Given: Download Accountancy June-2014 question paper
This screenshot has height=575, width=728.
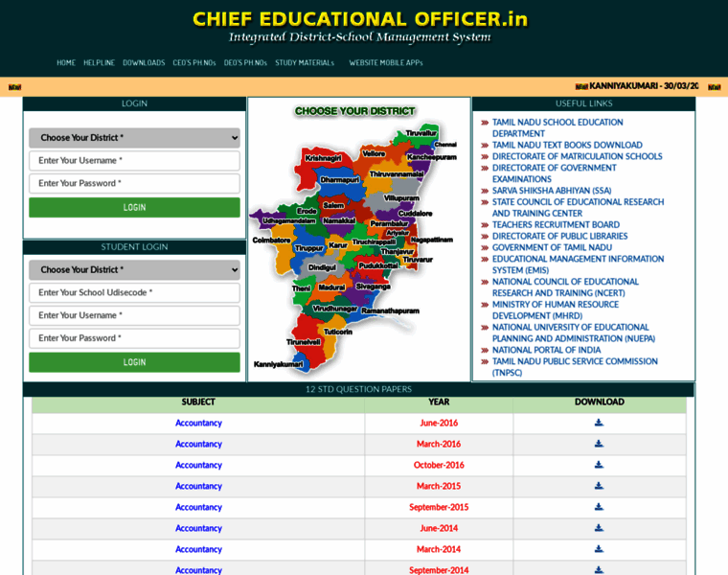Looking at the screenshot, I should (599, 528).
